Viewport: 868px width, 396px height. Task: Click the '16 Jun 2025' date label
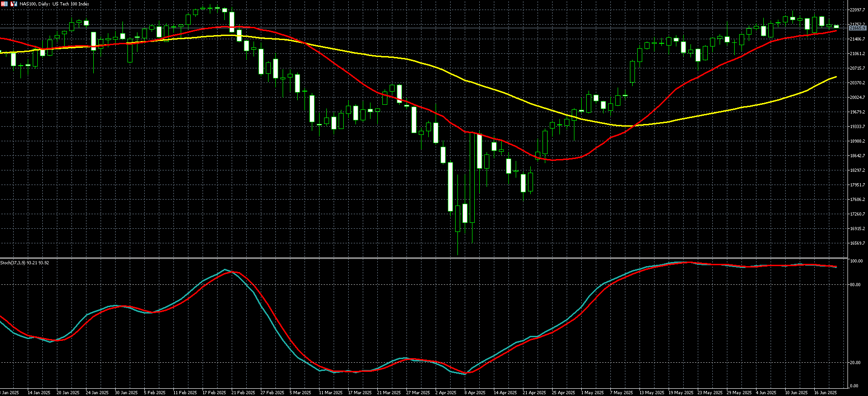tap(826, 392)
